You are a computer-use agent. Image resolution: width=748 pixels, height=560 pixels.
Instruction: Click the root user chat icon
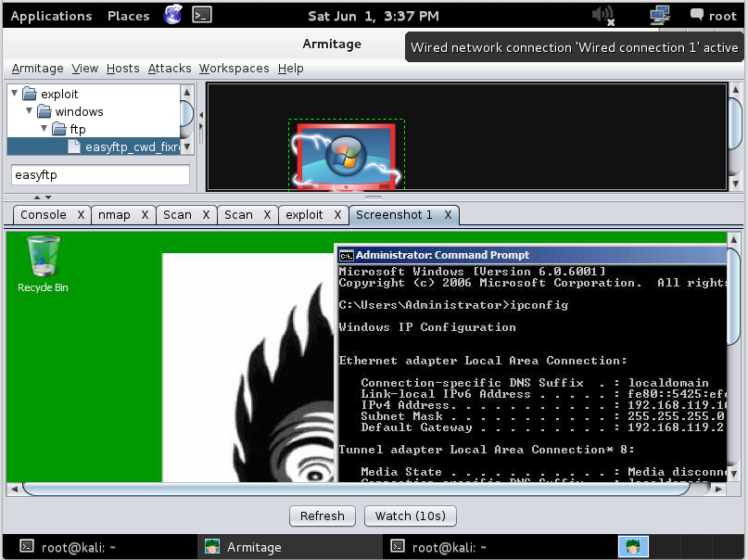pos(696,15)
